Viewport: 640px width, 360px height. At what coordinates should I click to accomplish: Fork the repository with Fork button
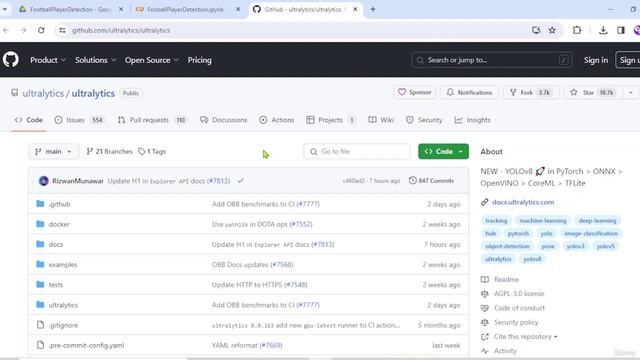click(530, 93)
